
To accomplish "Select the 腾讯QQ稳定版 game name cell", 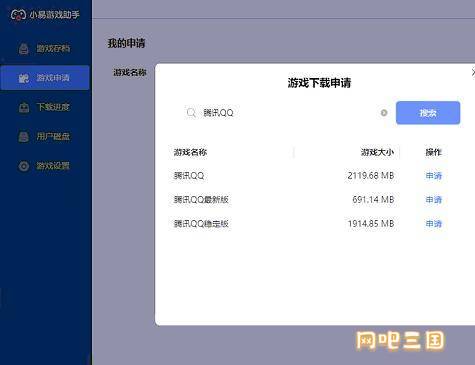I will coord(201,224).
